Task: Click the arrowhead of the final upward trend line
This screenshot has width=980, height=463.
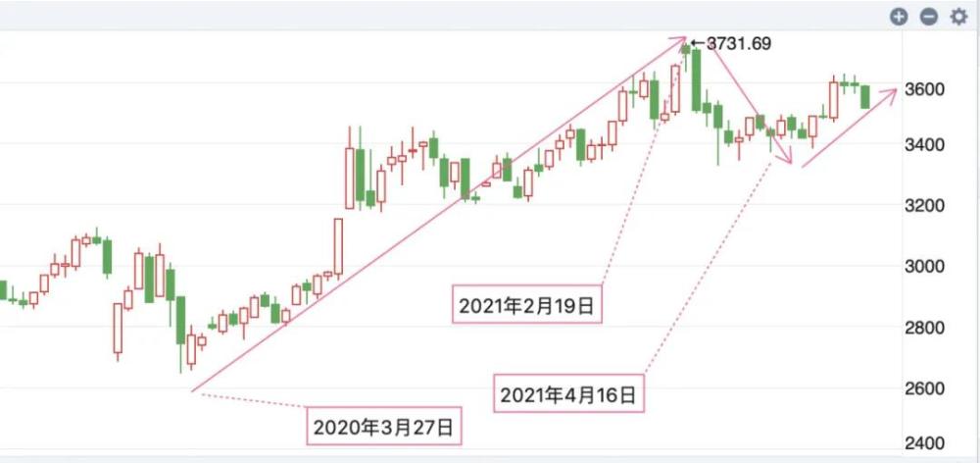Action: pyautogui.click(x=893, y=91)
